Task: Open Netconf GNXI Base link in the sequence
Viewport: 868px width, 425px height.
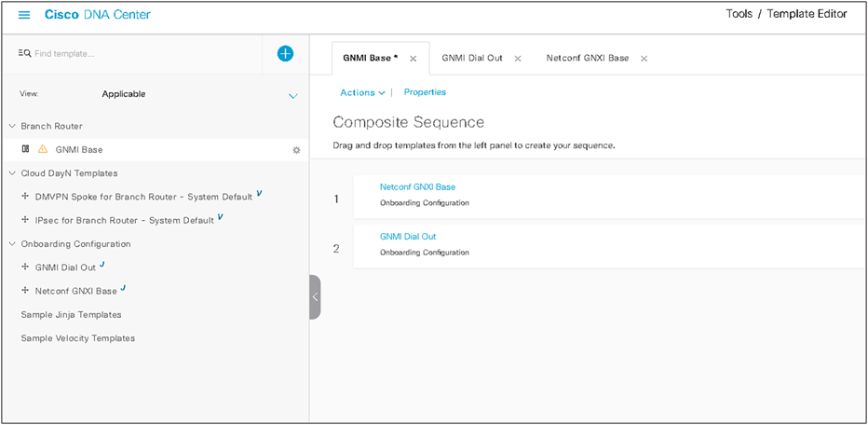Action: [x=417, y=186]
